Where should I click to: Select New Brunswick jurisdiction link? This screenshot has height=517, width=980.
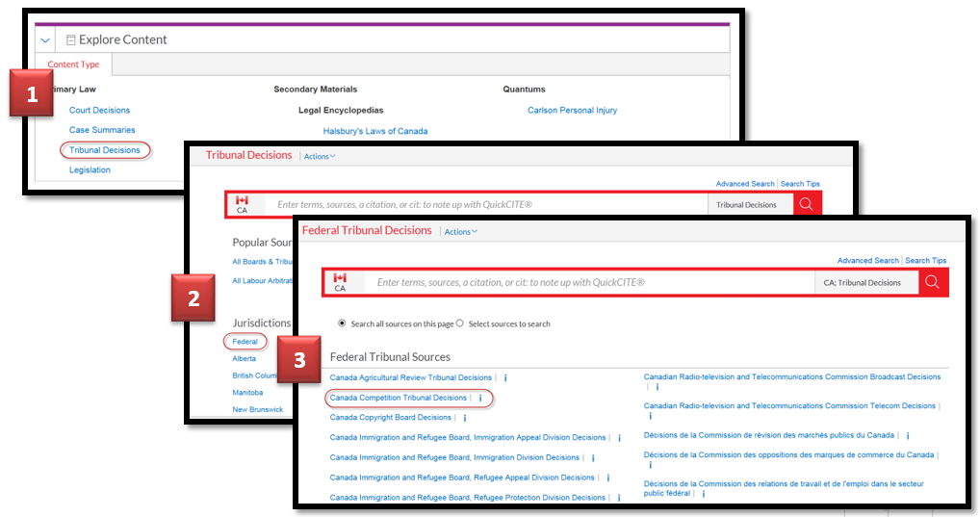coord(257,409)
